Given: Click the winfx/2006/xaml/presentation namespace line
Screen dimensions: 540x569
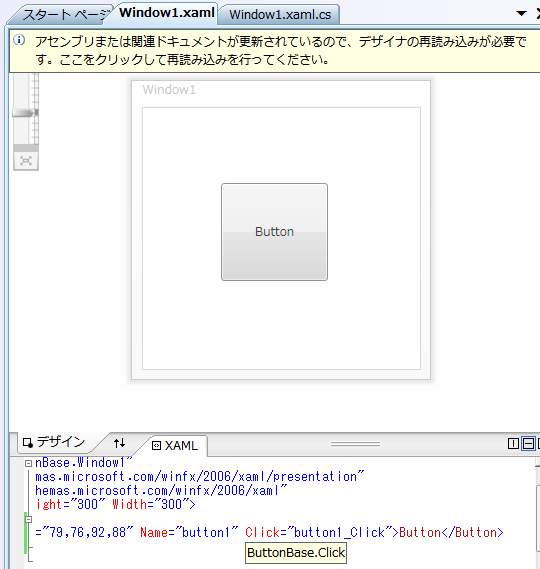Looking at the screenshot, I should (x=199, y=476).
